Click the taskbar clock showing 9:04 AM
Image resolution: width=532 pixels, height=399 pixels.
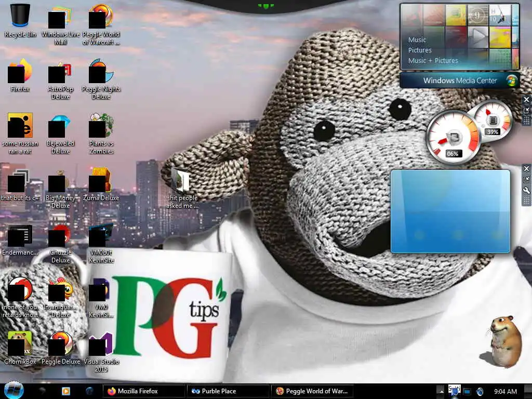coord(506,391)
